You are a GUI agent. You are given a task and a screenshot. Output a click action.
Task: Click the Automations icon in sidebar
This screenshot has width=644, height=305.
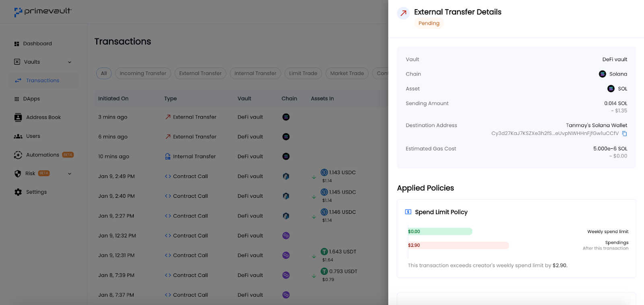coord(18,155)
